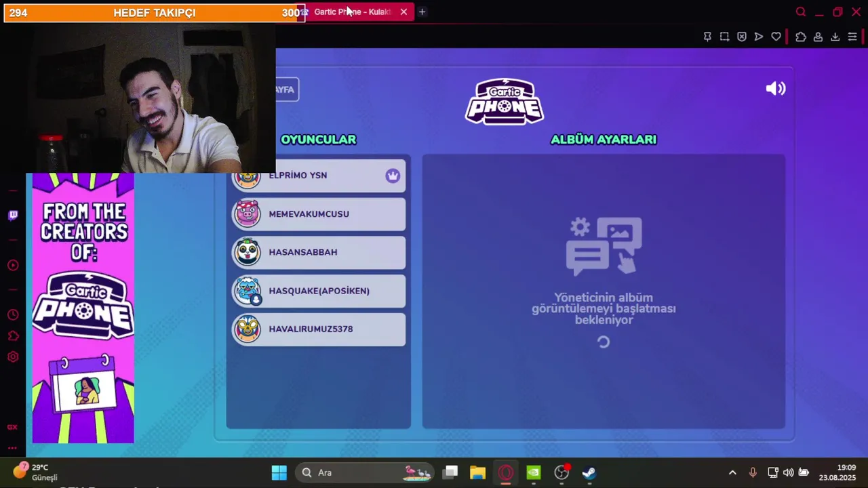
Task: Open the player icon in Opera sidebar
Action: click(x=13, y=265)
